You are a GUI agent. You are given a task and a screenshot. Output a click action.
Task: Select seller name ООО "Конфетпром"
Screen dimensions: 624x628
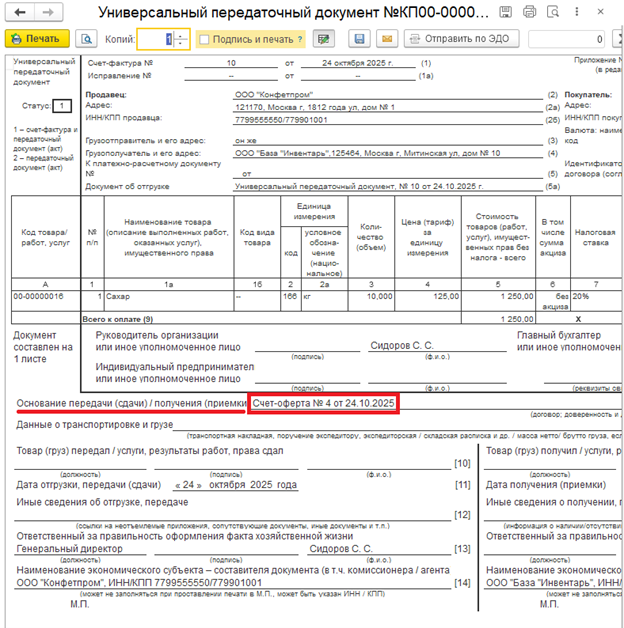274,95
